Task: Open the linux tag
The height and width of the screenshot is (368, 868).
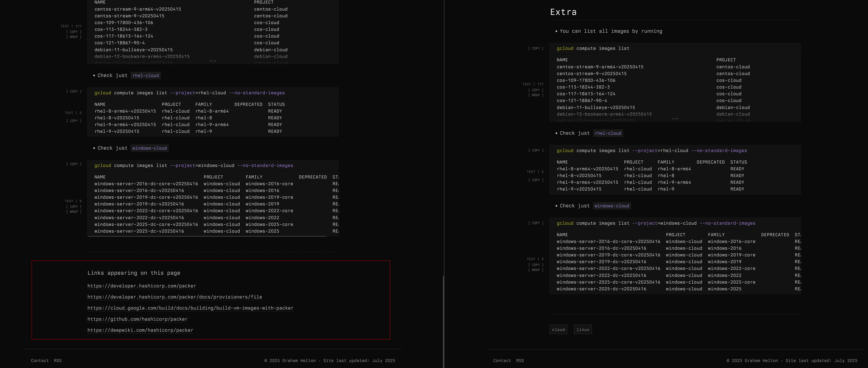Action: (583, 330)
